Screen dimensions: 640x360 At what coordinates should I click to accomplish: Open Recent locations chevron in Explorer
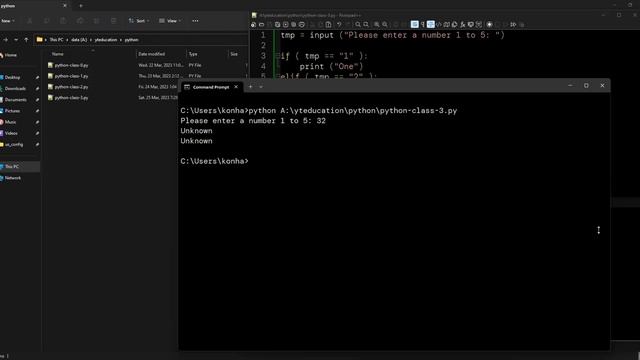click(x=16, y=40)
